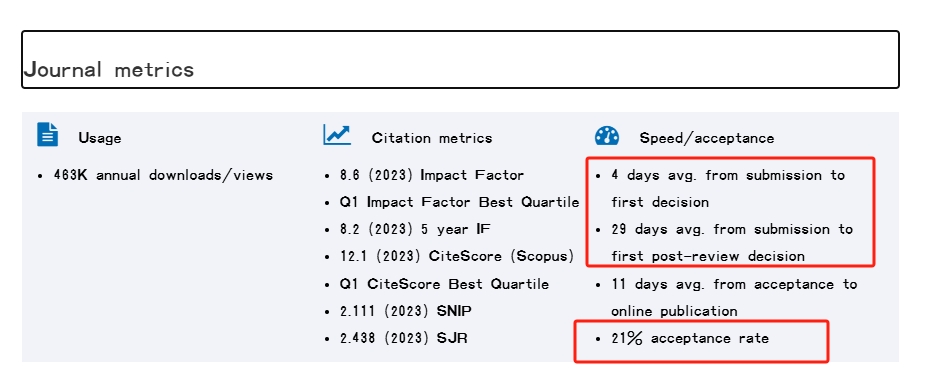Select the 2.111 (2023) SNIP entry
Image resolution: width=930 pixels, height=374 pixels.
click(x=406, y=311)
